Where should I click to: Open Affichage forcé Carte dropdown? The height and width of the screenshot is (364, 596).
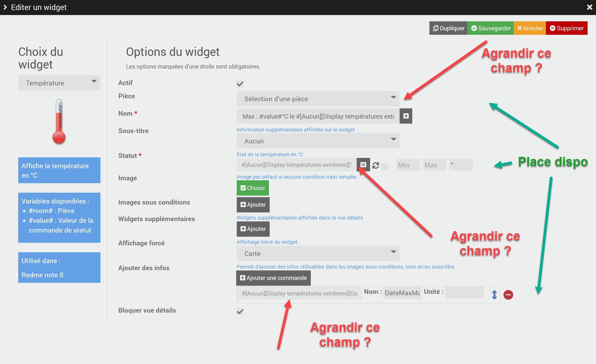[x=318, y=253]
